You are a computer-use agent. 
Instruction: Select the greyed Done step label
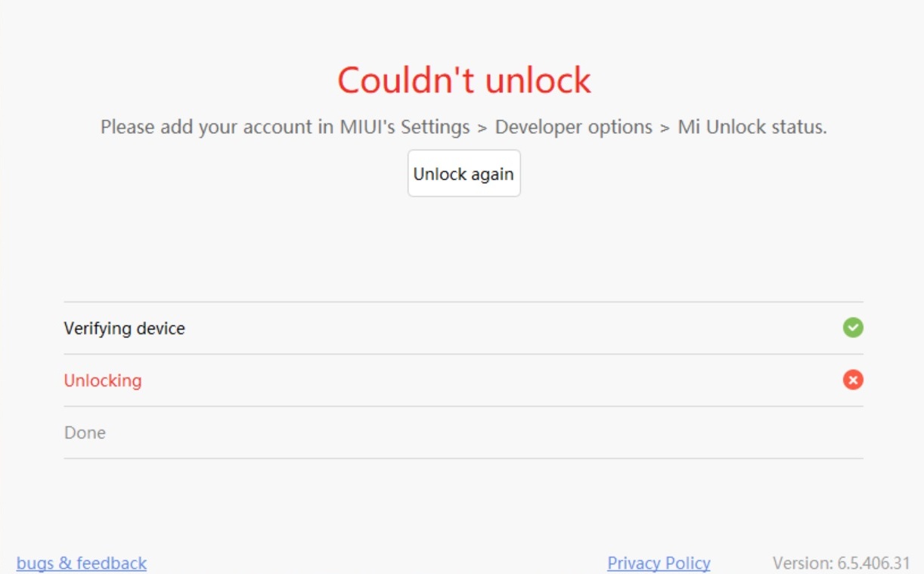(x=85, y=433)
